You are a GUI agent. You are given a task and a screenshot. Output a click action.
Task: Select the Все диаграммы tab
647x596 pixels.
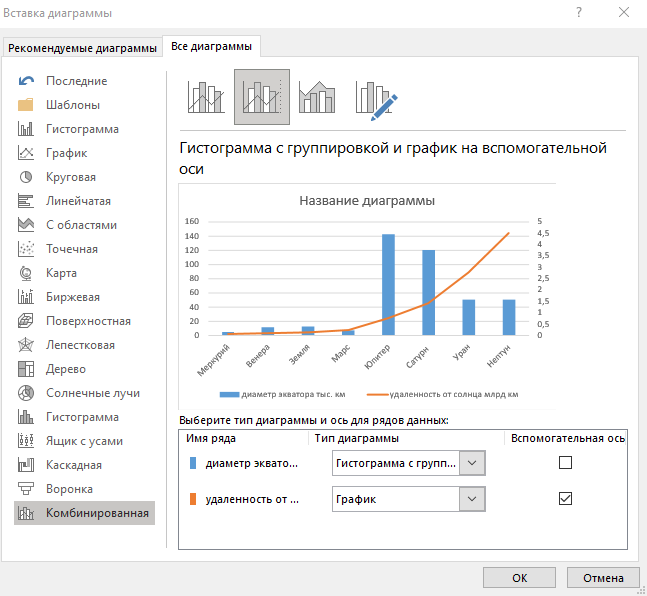pyautogui.click(x=212, y=47)
